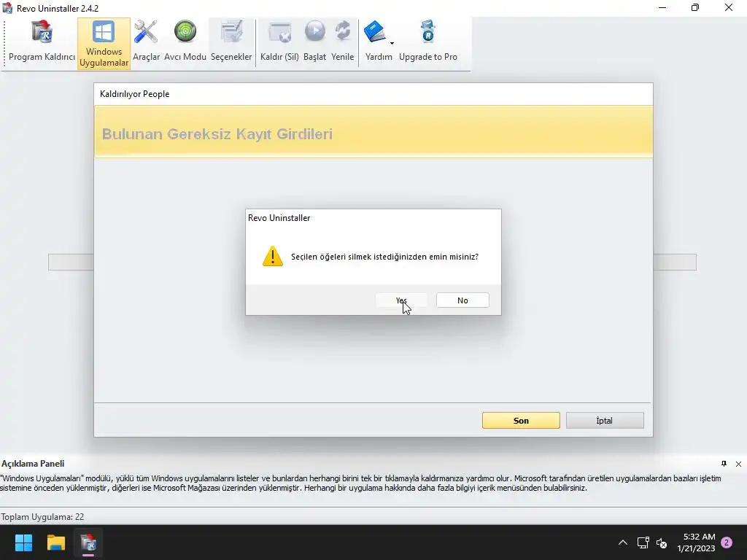
Task: Click the İptal cancel button
Action: coord(605,421)
